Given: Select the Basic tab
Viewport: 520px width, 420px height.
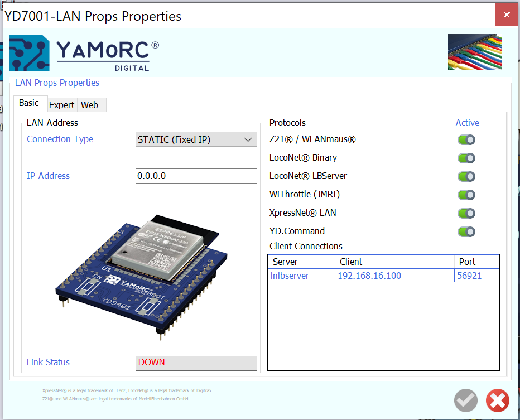Looking at the screenshot, I should [x=29, y=103].
